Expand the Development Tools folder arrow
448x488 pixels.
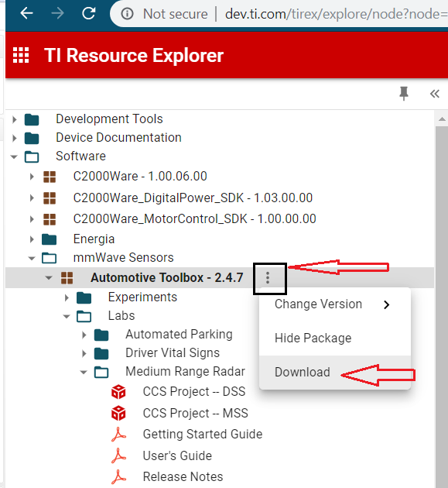14,119
